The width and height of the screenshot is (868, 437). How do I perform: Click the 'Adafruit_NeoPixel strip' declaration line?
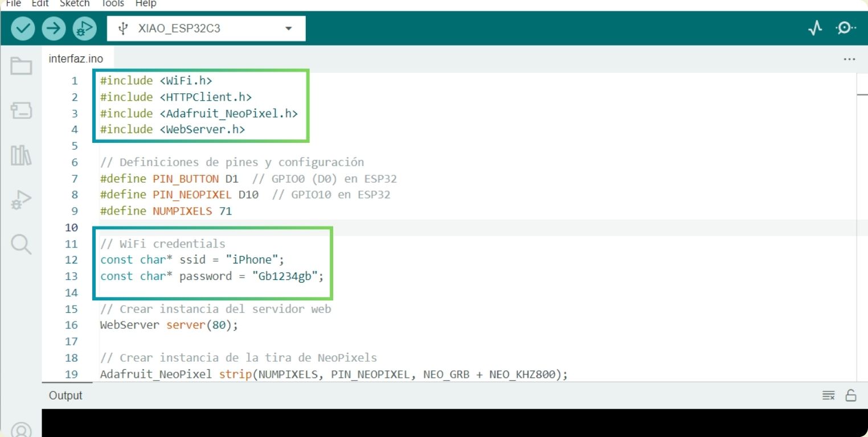click(334, 374)
